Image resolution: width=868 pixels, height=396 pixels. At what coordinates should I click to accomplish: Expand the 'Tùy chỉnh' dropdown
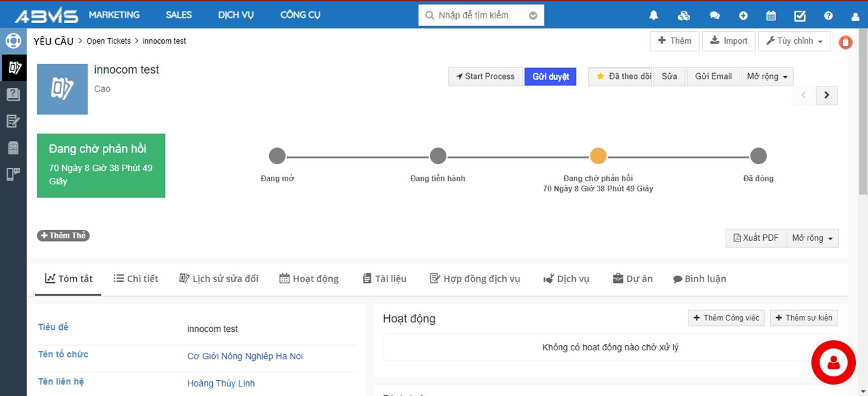tap(794, 41)
